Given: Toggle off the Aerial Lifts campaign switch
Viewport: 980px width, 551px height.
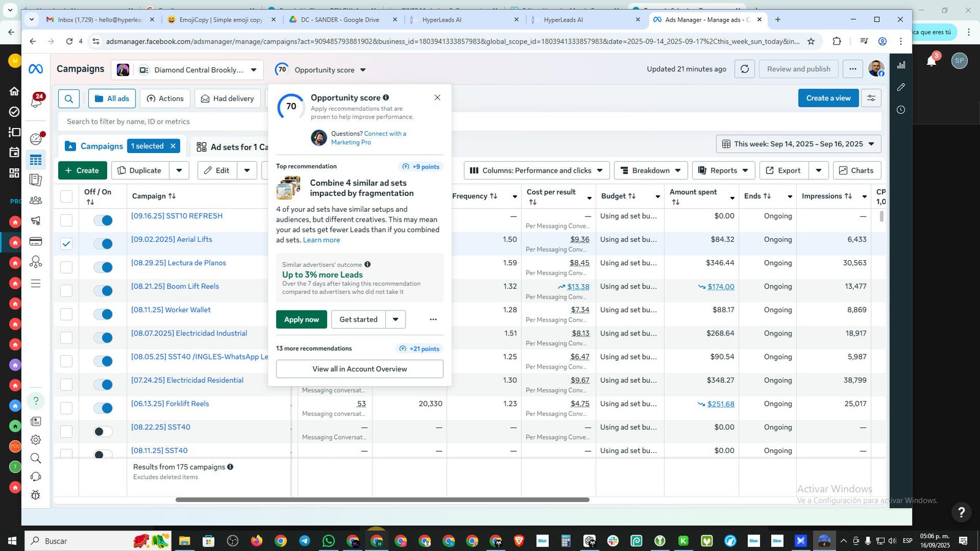Looking at the screenshot, I should [103, 244].
